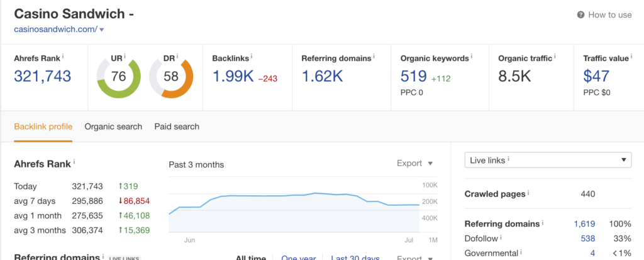Image resolution: width=644 pixels, height=260 pixels.
Task: Click the info icon next to Traffic value
Action: point(631,57)
